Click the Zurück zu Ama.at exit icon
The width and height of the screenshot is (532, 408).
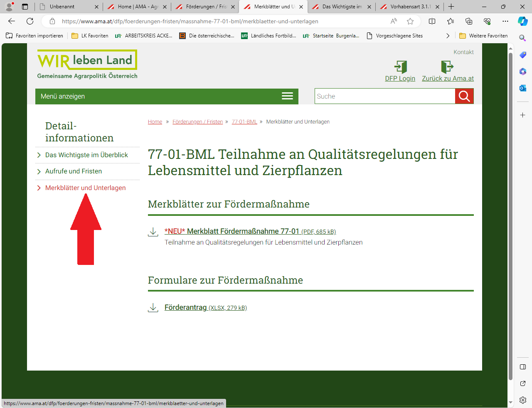(x=447, y=67)
